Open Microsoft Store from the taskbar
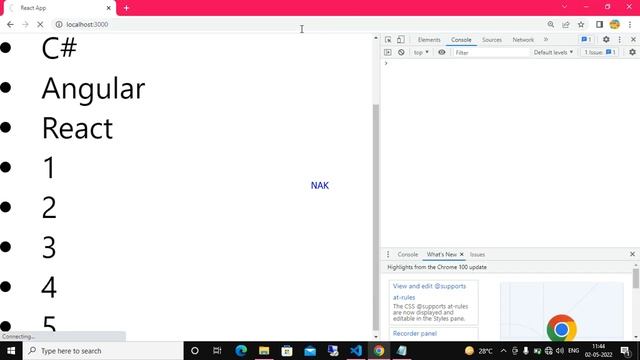Viewport: 640px width, 360px height. [x=287, y=351]
